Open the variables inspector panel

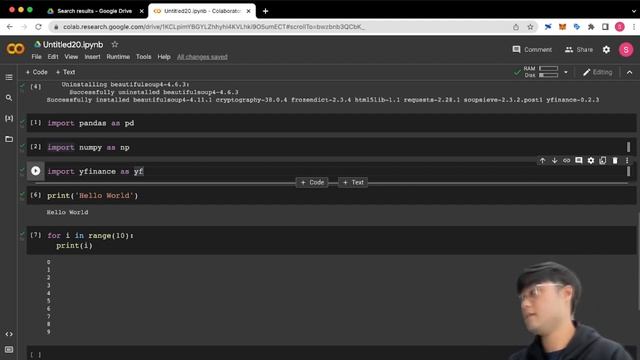(9, 118)
